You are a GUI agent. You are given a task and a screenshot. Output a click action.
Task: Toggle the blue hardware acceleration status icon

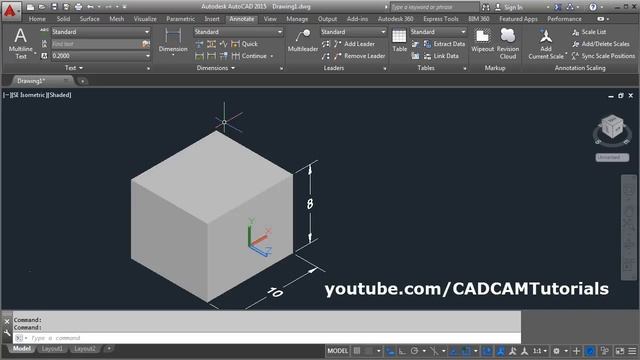pos(590,351)
